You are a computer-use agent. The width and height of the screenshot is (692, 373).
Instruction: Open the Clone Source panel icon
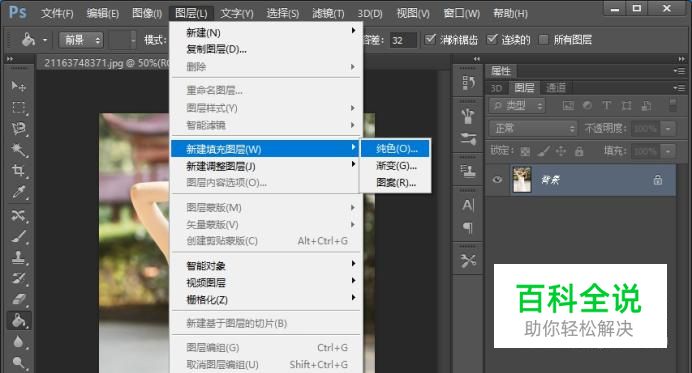tap(468, 171)
